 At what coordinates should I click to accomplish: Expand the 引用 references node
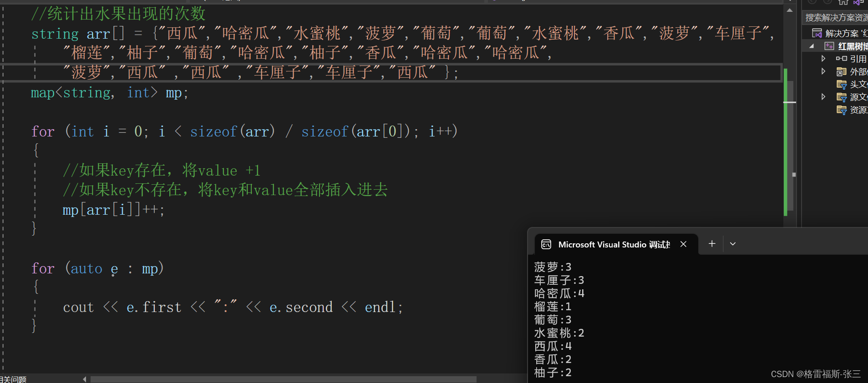click(x=823, y=59)
